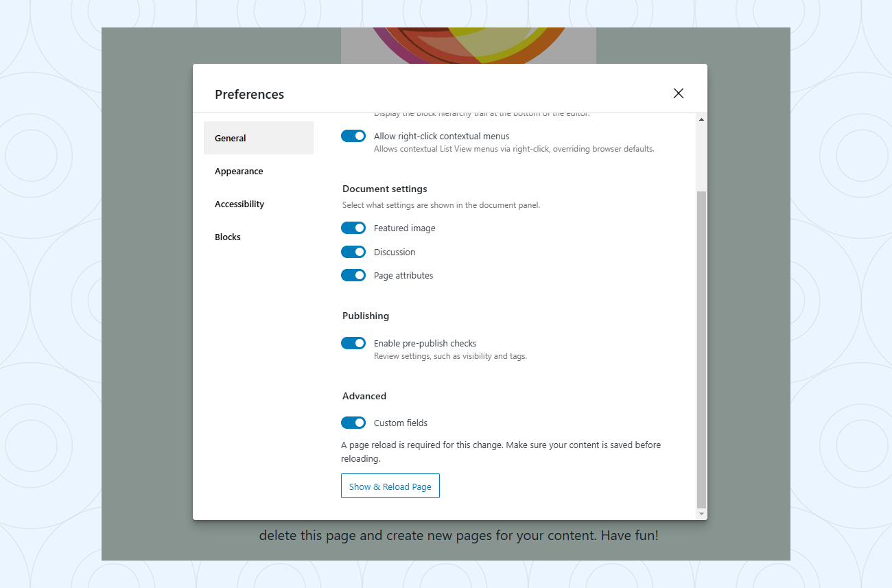Click the Show & Reload Page button
Viewport: 892px width, 588px height.
(x=390, y=486)
